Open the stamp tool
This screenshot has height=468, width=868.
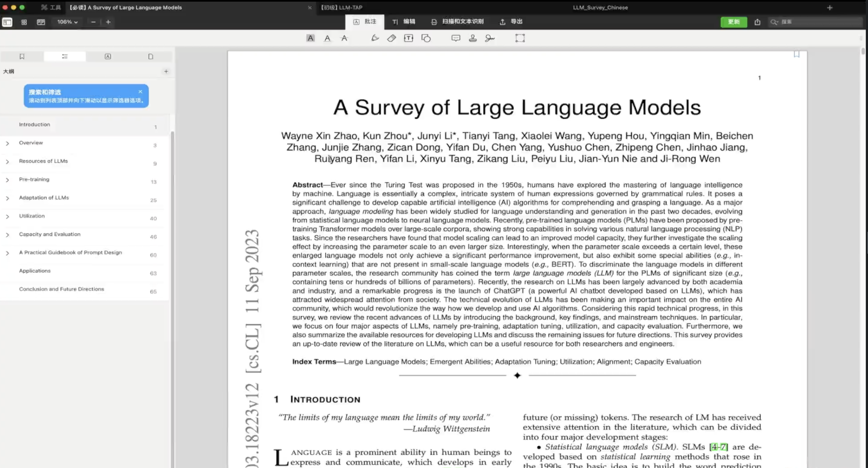pos(473,38)
